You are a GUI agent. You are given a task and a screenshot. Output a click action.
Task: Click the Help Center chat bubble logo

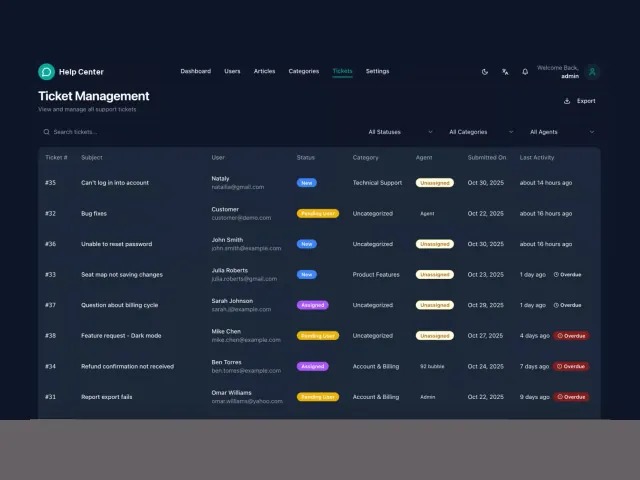coord(47,72)
